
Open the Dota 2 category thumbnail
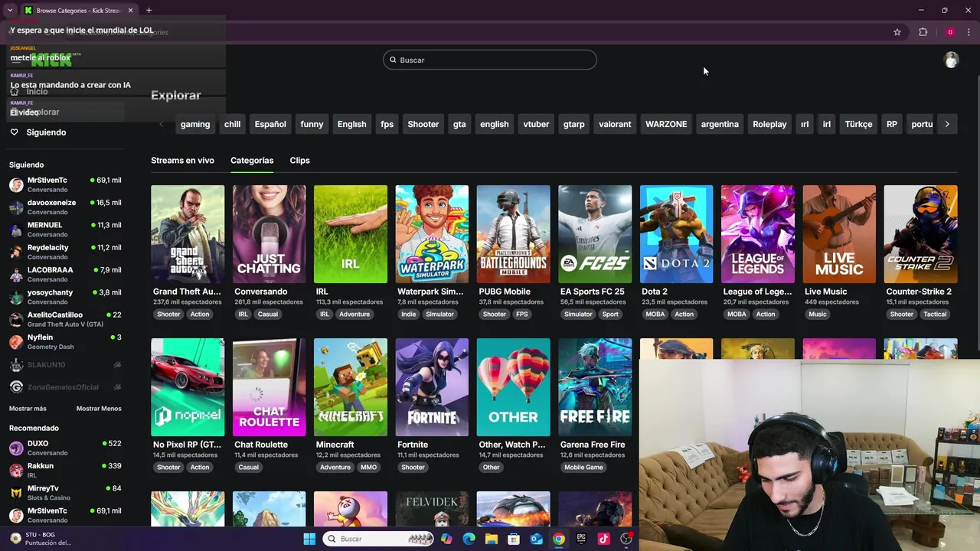pos(676,234)
